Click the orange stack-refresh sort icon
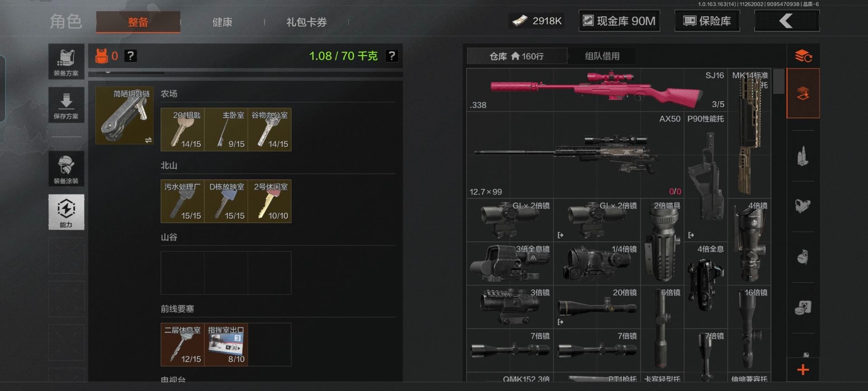 point(803,56)
